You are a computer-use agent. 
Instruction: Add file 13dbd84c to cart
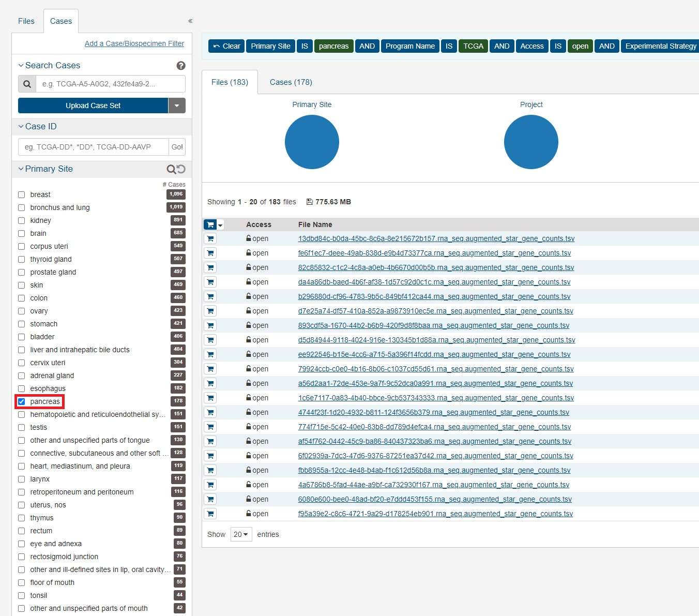pos(210,238)
